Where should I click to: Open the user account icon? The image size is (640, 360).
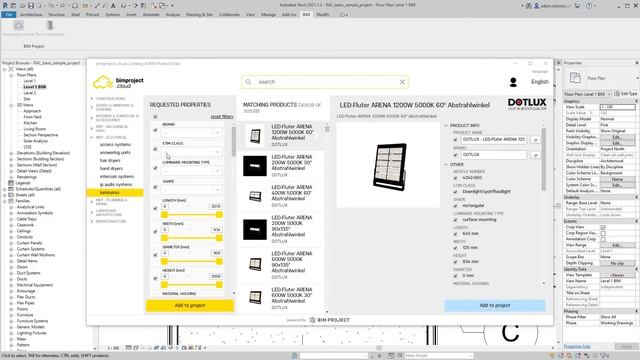[513, 82]
